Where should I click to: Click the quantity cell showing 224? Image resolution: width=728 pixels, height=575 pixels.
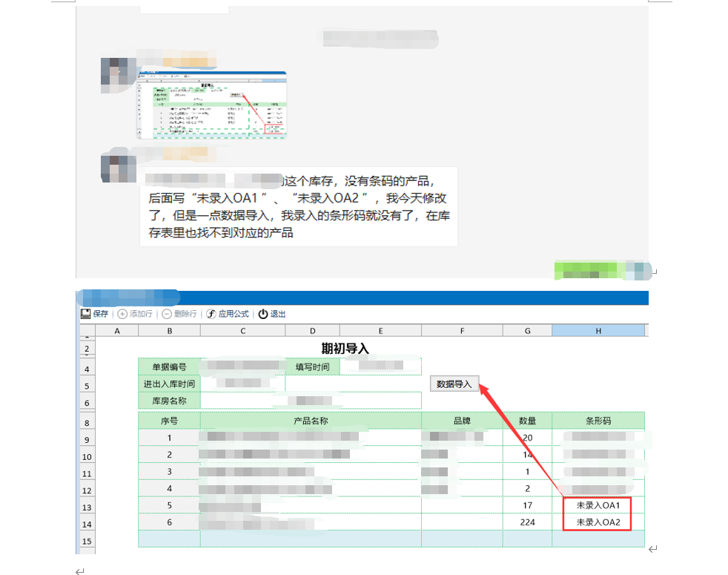coord(527,522)
